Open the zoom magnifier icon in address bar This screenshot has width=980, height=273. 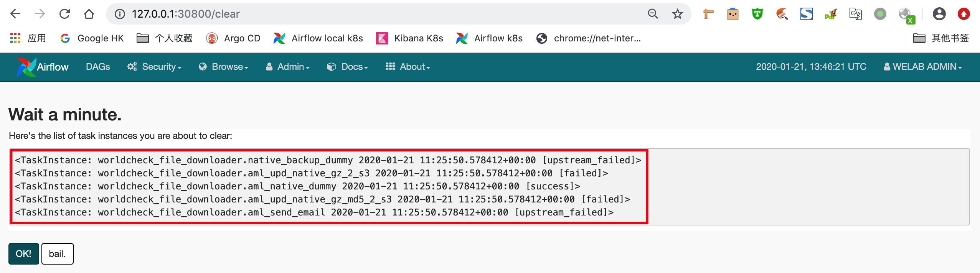pos(653,14)
